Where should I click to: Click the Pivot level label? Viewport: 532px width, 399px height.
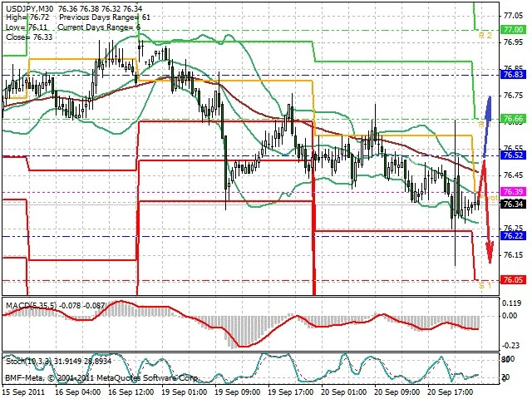[x=488, y=198]
